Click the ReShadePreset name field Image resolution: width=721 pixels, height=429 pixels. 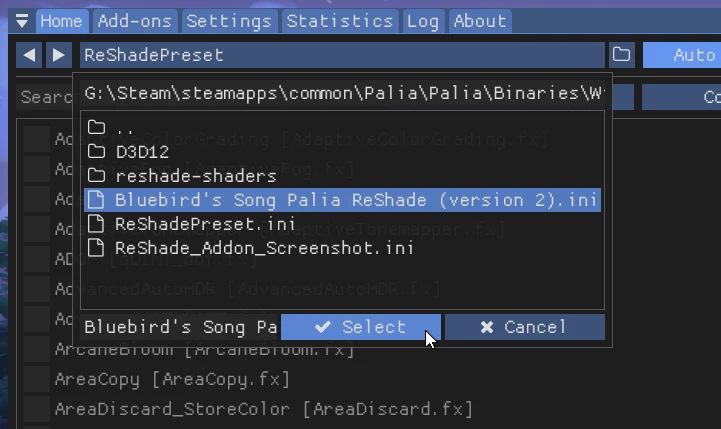[342, 55]
